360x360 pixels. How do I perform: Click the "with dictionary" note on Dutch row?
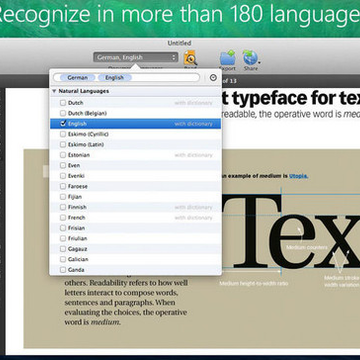(193, 103)
